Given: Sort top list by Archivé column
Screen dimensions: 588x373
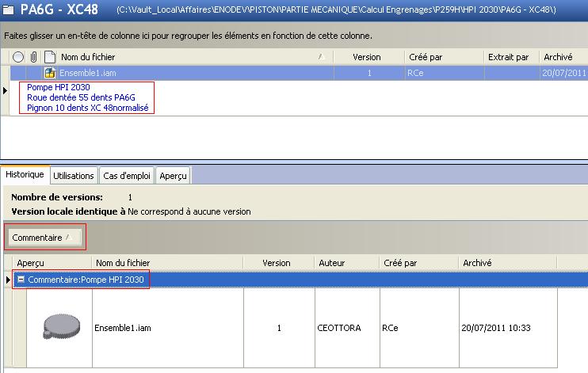Looking at the screenshot, I should tap(563, 57).
